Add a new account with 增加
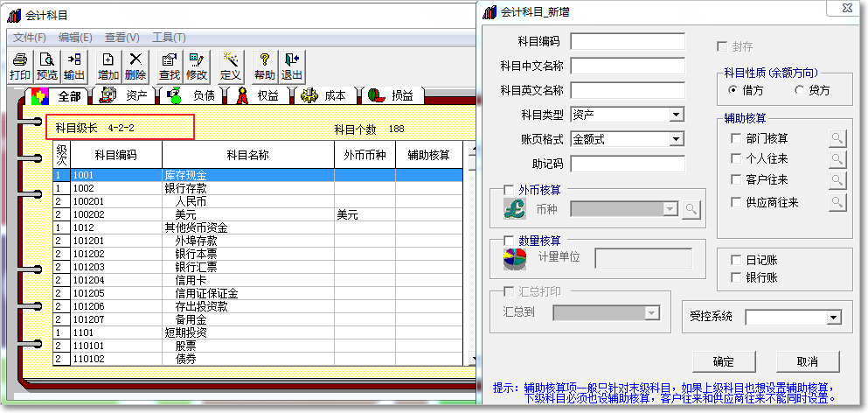The image size is (868, 413). pos(108,66)
